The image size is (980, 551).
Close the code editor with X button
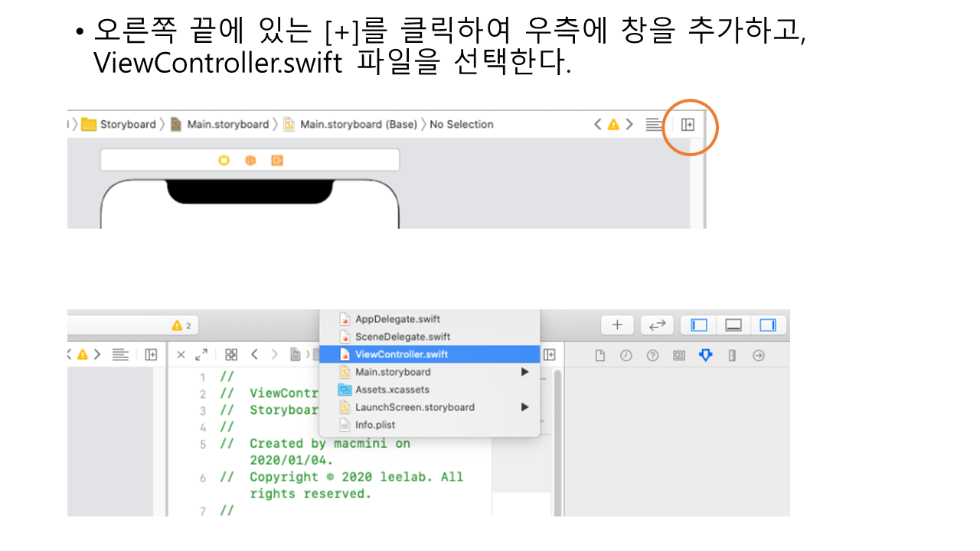click(x=181, y=355)
